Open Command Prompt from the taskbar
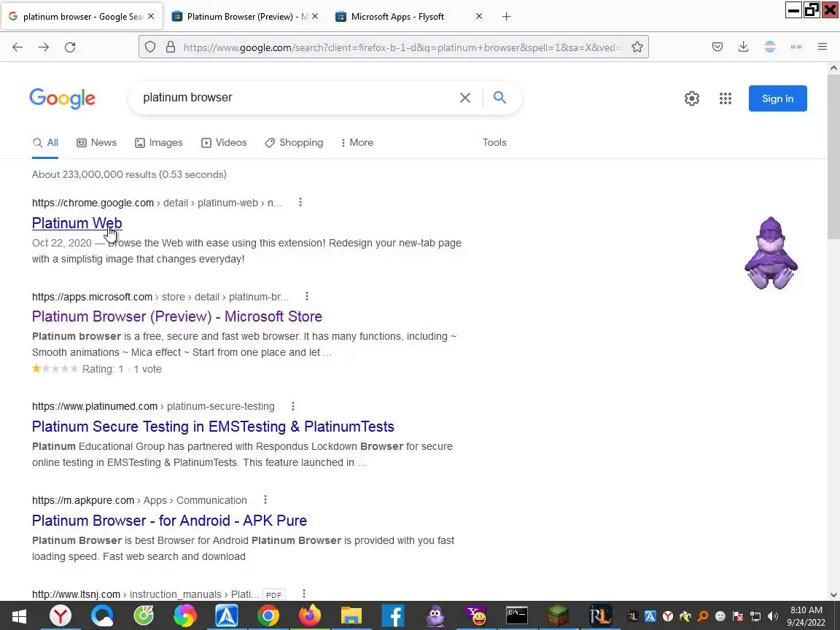Screen dimensions: 840x630 517,616
